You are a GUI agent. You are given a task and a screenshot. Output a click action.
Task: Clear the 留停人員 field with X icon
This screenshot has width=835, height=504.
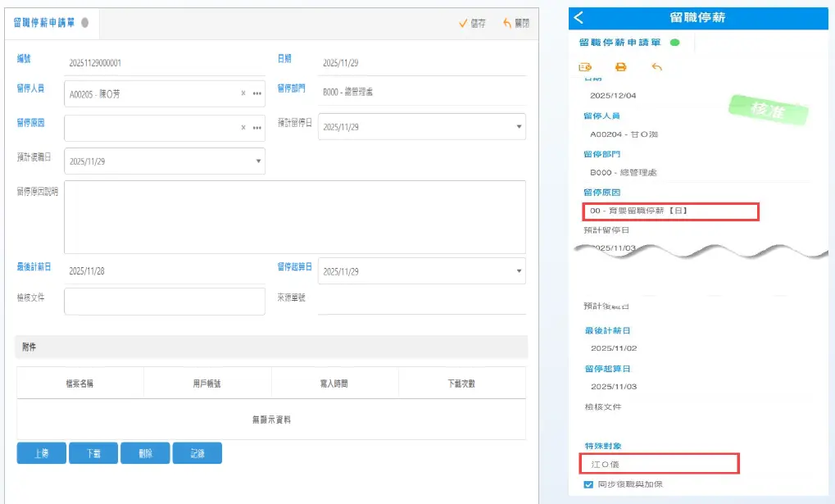(243, 93)
